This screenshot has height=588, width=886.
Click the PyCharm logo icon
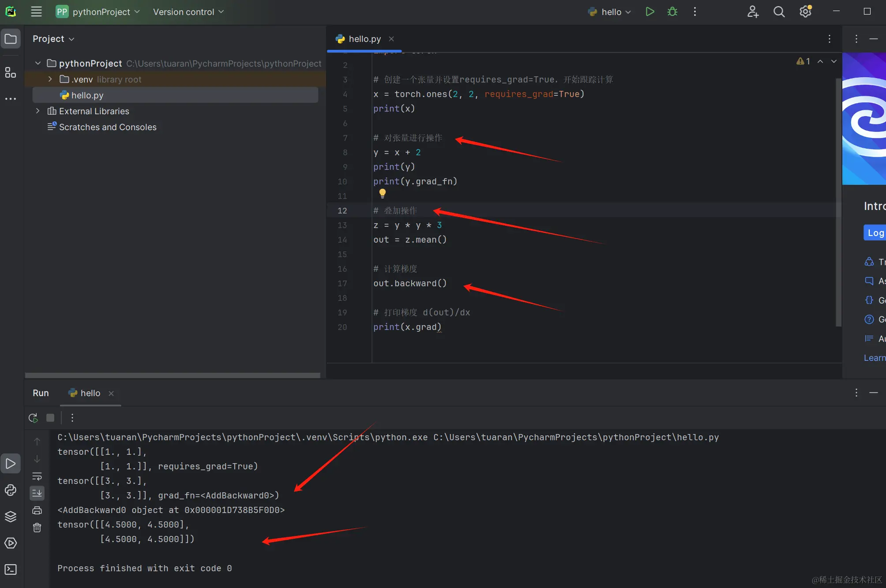[11, 12]
